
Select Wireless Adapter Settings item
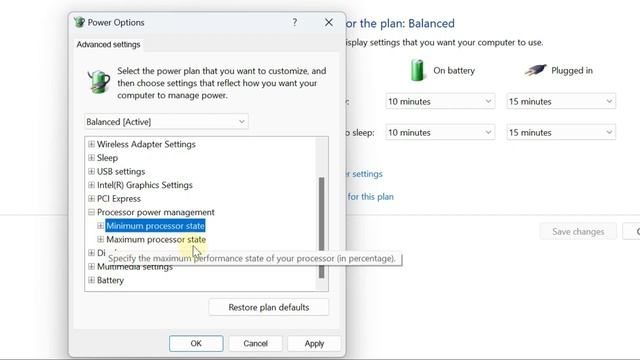click(146, 144)
